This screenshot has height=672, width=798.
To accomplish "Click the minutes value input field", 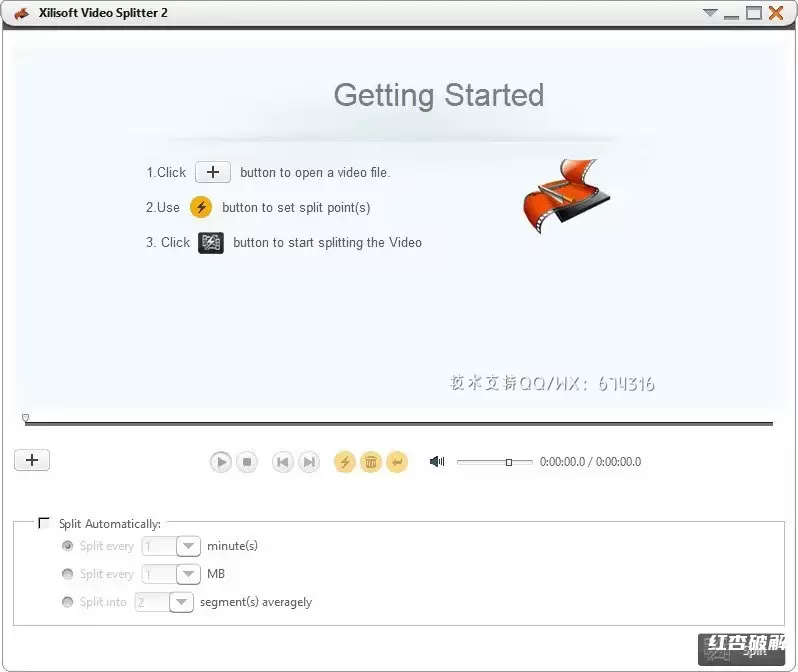I will (159, 546).
